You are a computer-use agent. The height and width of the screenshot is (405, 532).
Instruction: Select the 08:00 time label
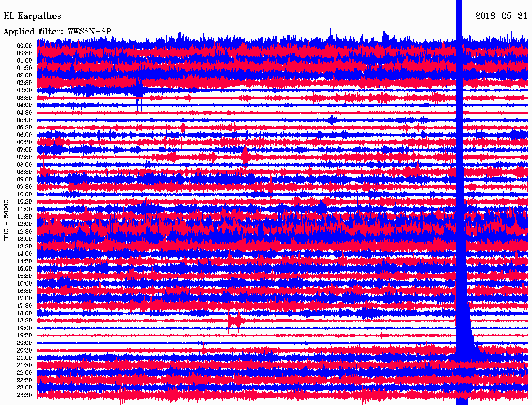pyautogui.click(x=24, y=165)
